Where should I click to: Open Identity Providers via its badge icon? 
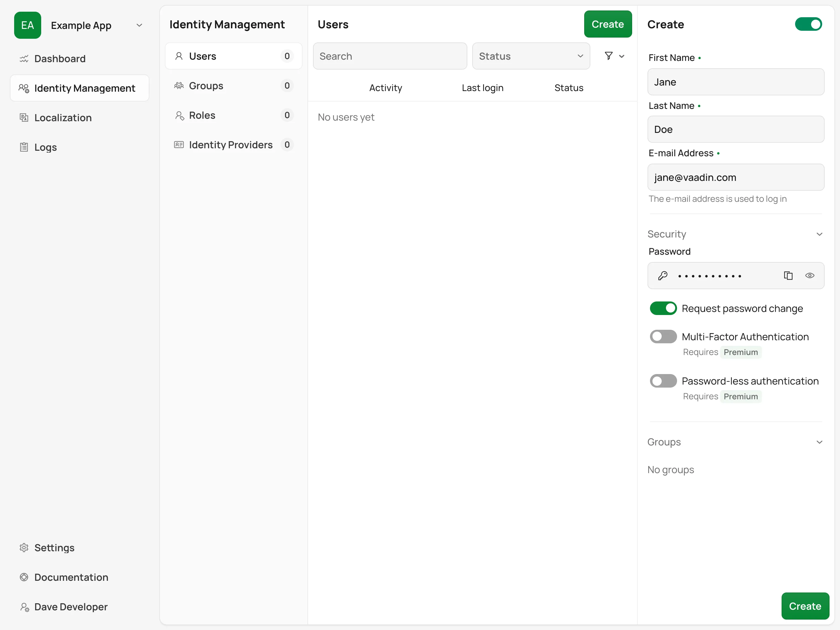coord(179,145)
